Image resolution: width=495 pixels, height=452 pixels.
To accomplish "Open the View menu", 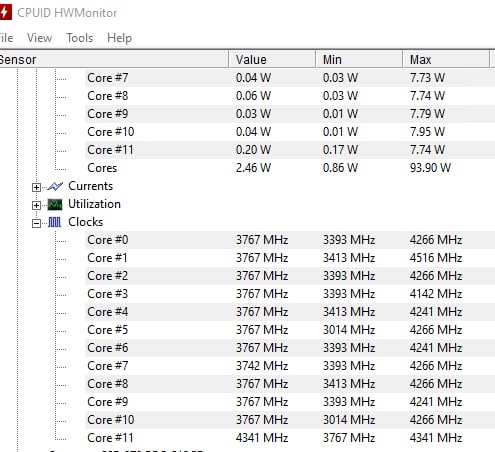I will (39, 38).
